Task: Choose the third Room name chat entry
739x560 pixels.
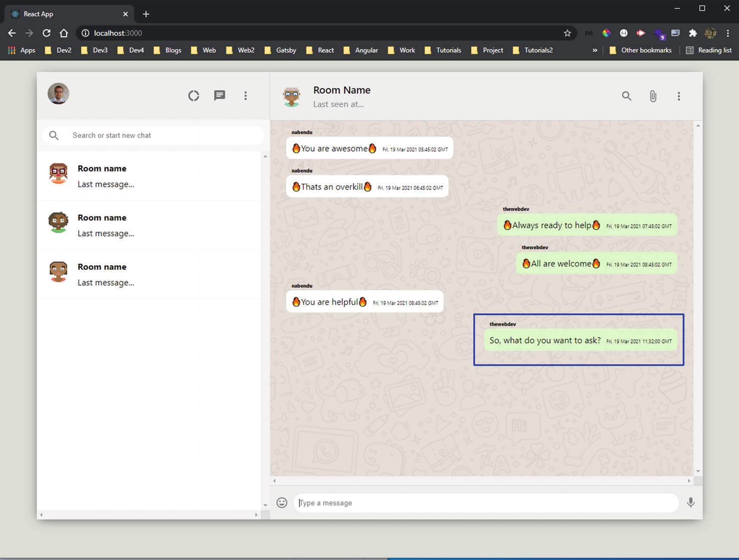Action: [x=149, y=274]
